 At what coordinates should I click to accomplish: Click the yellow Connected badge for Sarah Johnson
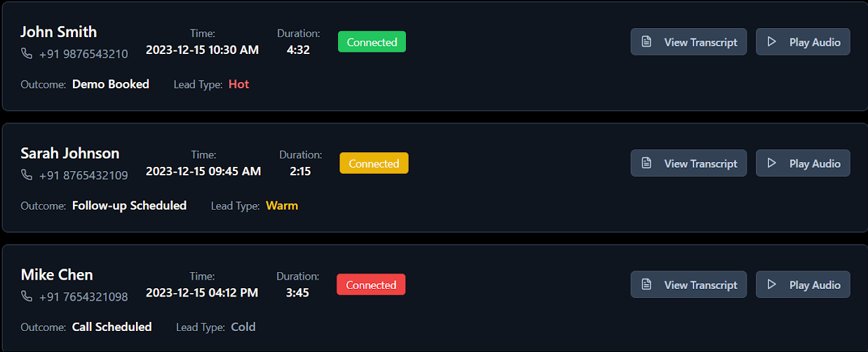(x=374, y=163)
